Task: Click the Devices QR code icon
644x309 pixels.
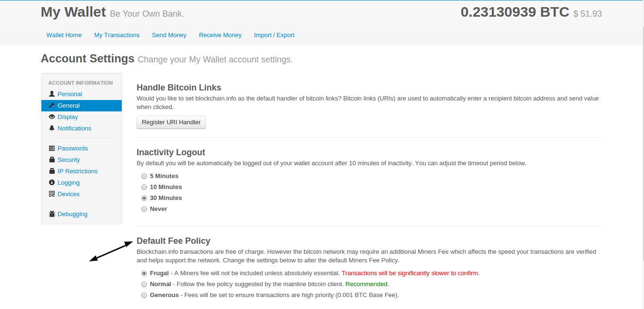Action: 52,194
